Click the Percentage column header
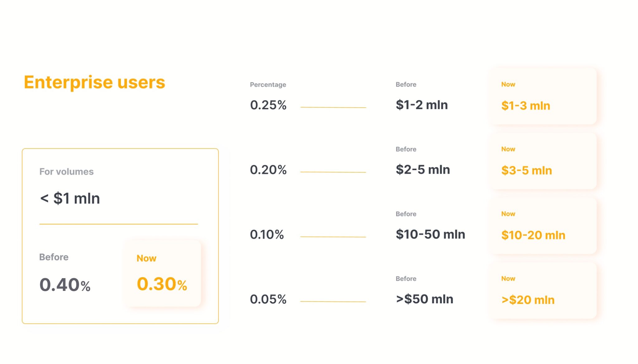The width and height of the screenshot is (638, 364). 268,85
